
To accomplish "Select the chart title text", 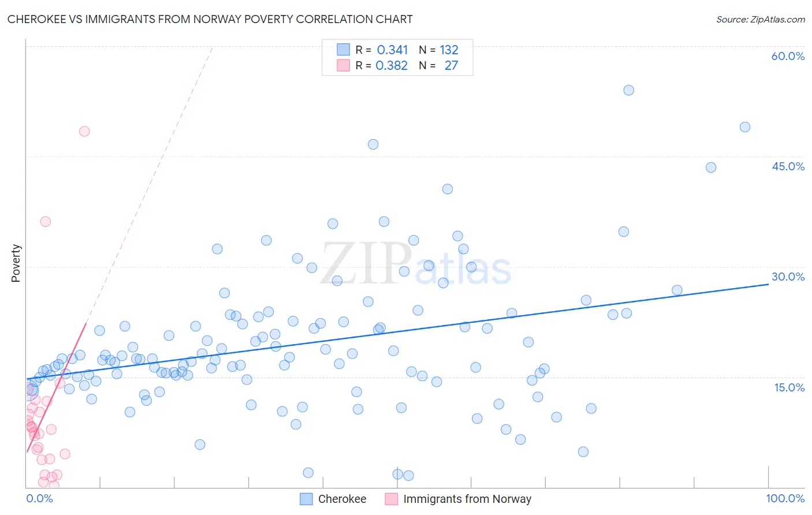I will click(210, 19).
